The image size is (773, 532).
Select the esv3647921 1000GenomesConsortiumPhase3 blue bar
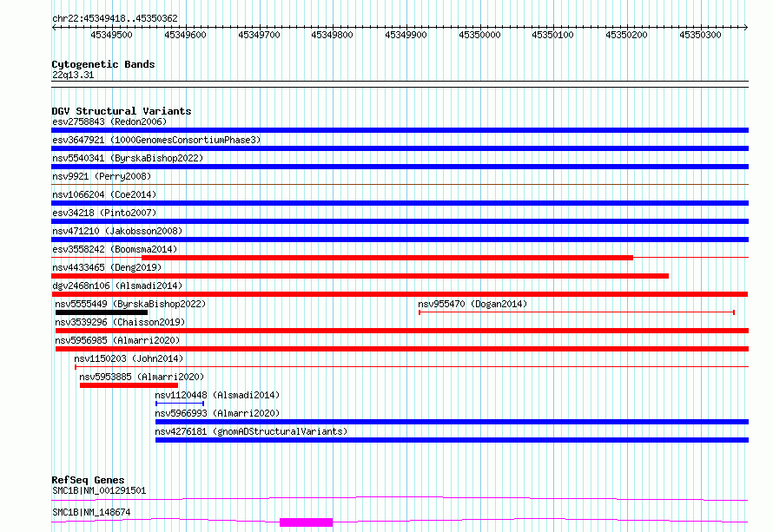click(400, 148)
